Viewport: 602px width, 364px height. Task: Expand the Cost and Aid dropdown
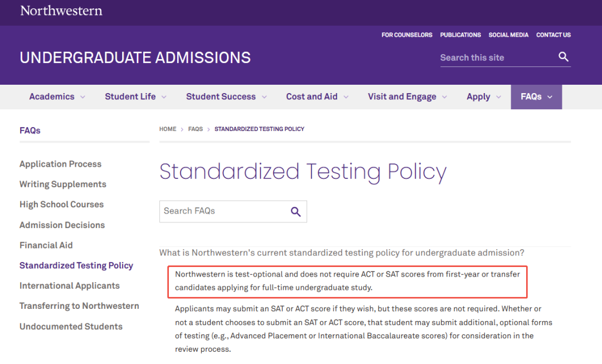point(317,97)
